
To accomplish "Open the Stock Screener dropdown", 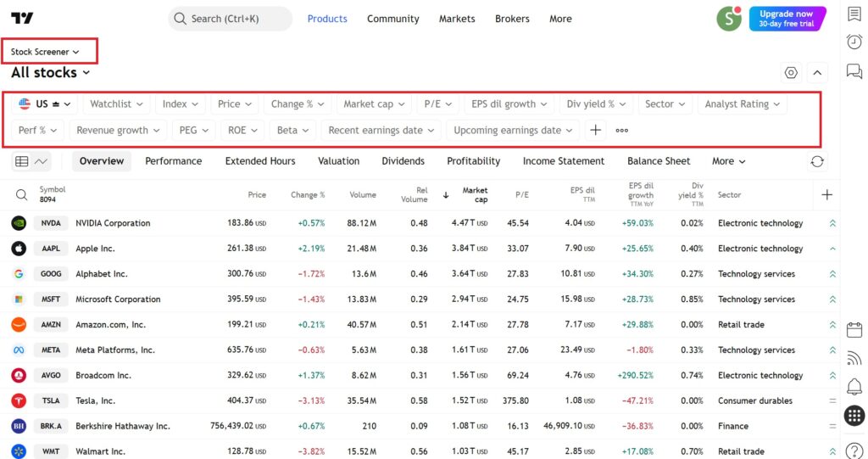I will pos(45,52).
